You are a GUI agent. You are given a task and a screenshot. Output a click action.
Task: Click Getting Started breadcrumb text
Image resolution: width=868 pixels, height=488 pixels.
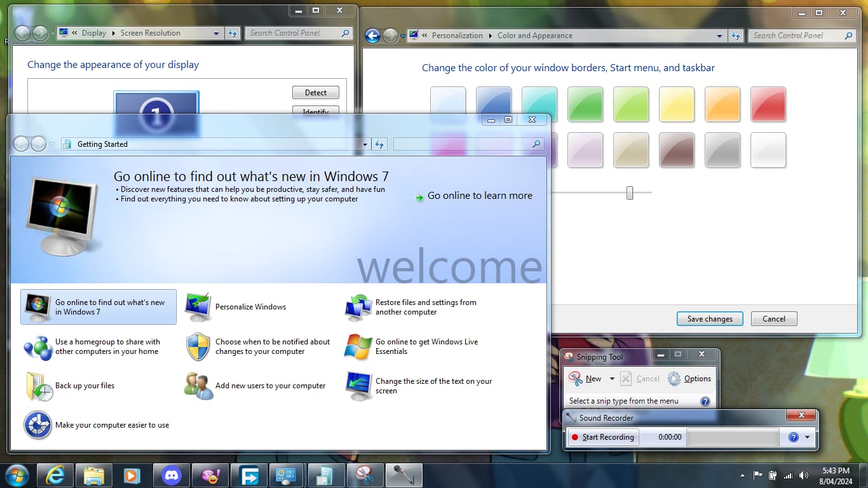pos(102,144)
